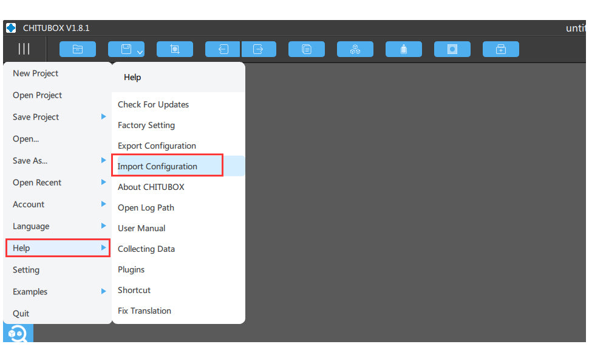
Task: Click the model search icon at bottom-left
Action: [18, 333]
